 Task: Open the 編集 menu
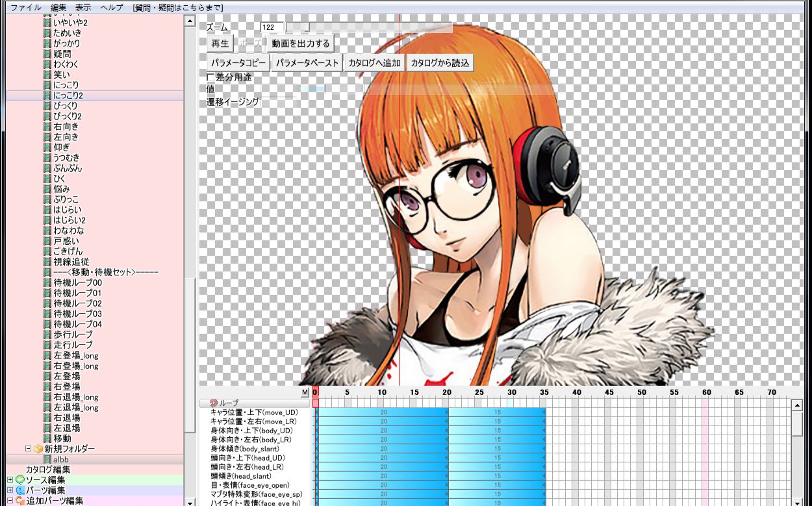[58, 7]
